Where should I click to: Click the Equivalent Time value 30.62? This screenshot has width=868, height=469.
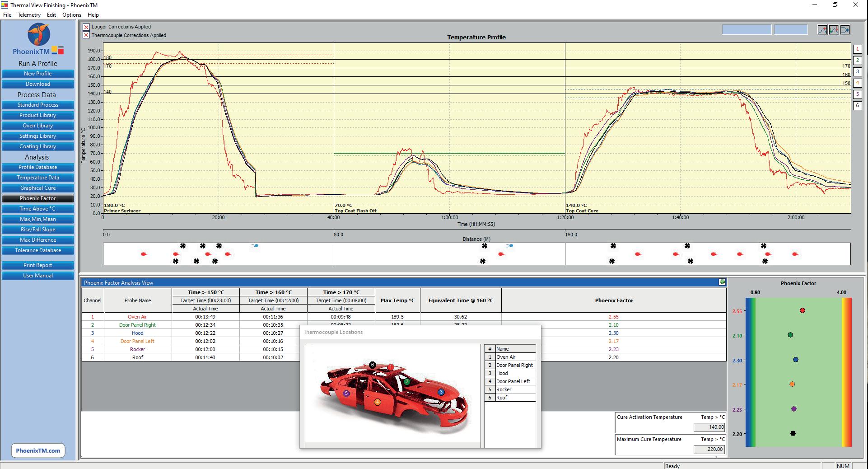point(461,317)
